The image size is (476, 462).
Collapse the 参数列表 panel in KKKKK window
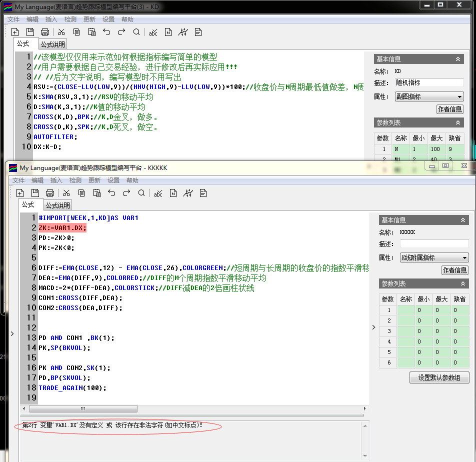463,284
